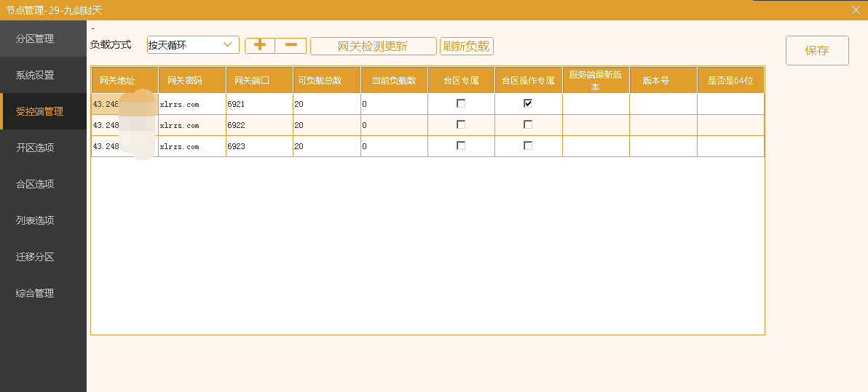Open 综合管理 in the left menu
The height and width of the screenshot is (392, 868).
pos(35,293)
